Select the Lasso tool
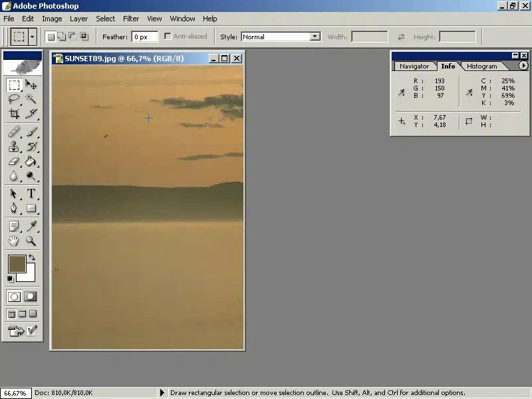 pos(14,98)
